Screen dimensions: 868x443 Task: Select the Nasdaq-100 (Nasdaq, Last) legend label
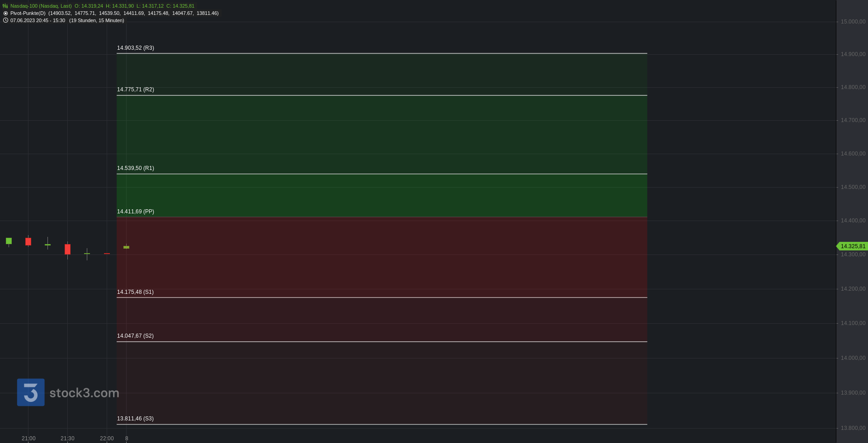(x=41, y=6)
